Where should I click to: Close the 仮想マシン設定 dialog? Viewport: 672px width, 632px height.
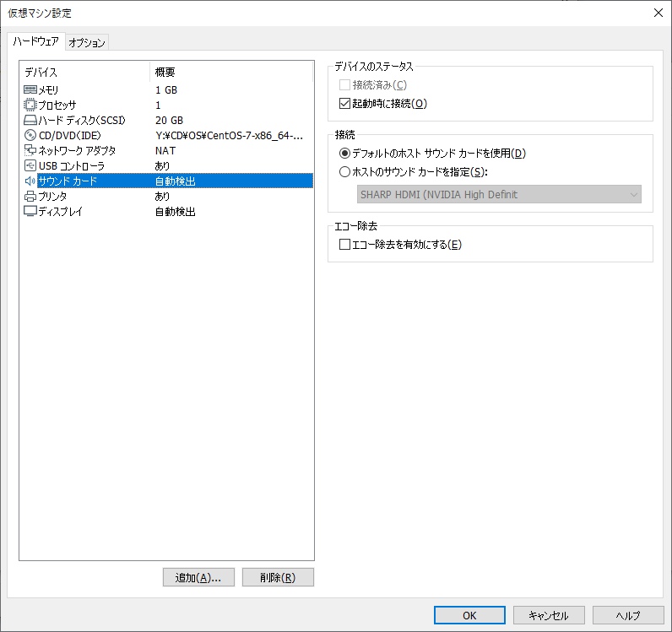658,13
